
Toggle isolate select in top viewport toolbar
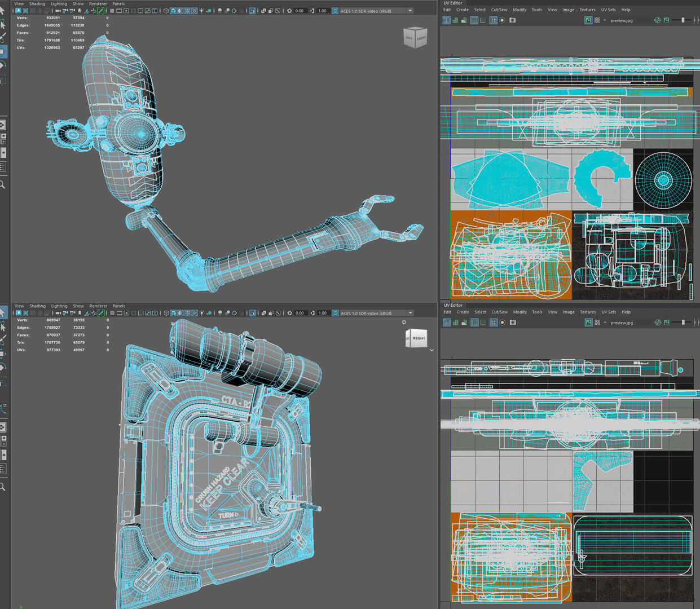coord(252,11)
